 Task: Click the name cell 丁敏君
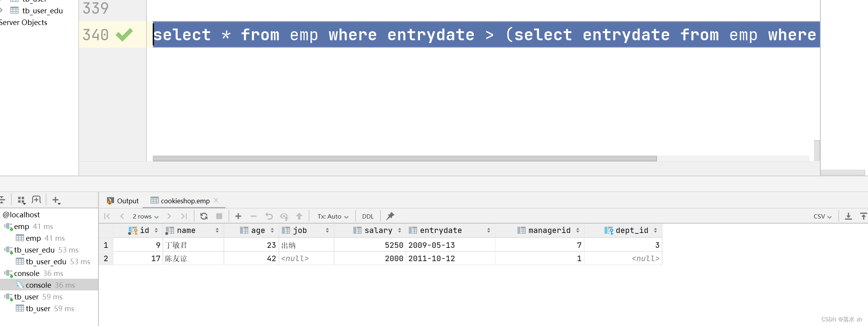pyautogui.click(x=193, y=245)
